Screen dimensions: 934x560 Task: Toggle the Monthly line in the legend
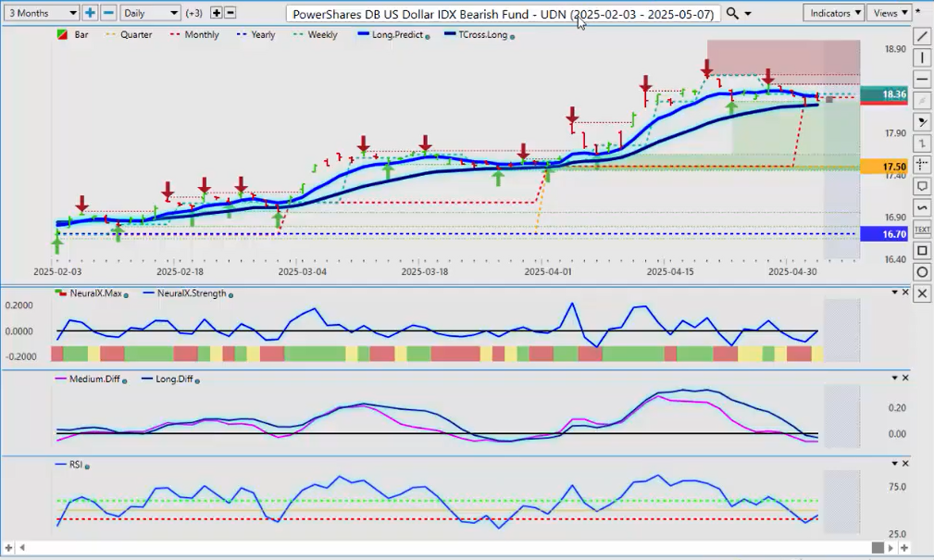pyautogui.click(x=194, y=35)
